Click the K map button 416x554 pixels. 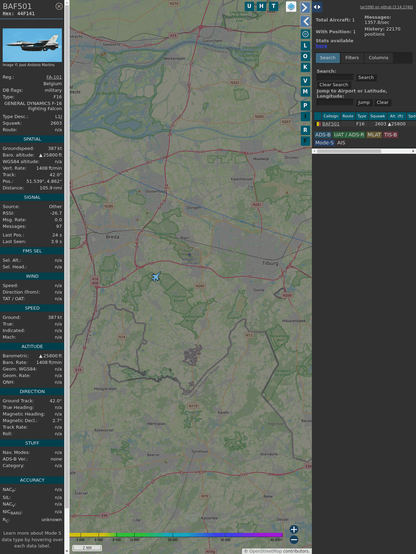(305, 67)
